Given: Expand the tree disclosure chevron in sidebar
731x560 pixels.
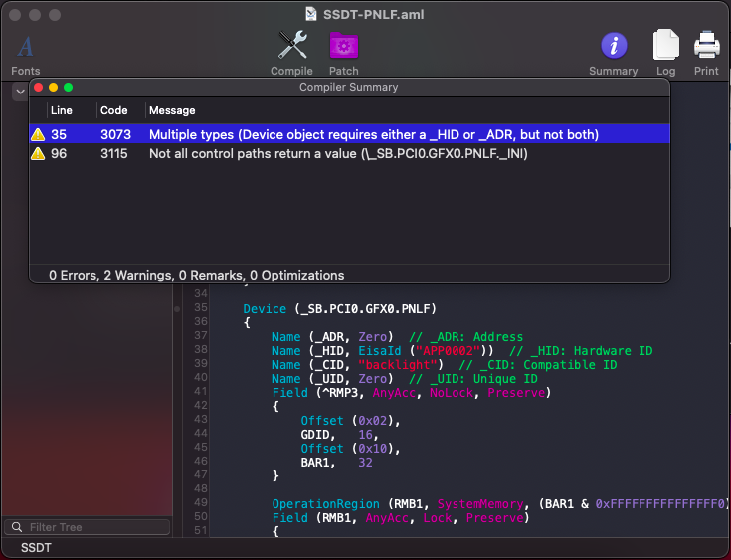Looking at the screenshot, I should click(19, 92).
